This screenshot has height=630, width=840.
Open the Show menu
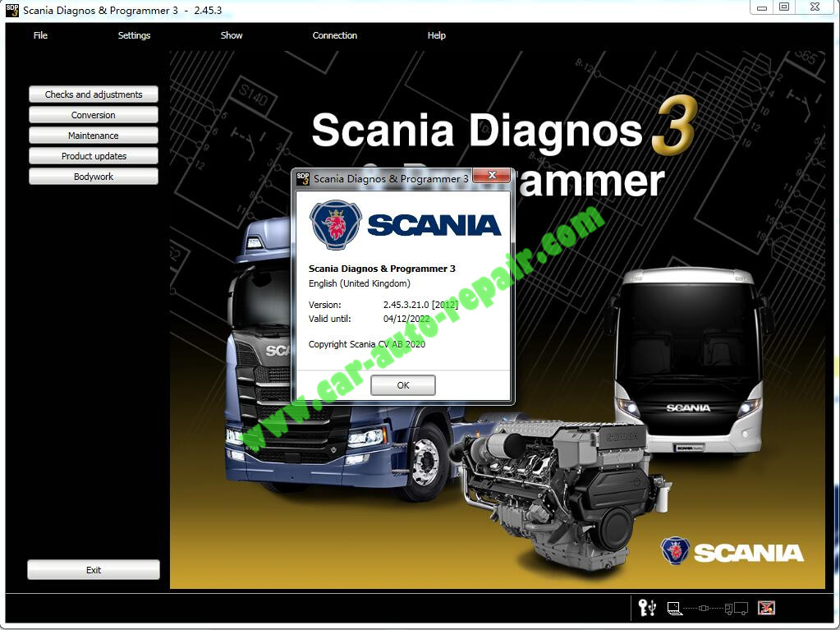tap(232, 35)
